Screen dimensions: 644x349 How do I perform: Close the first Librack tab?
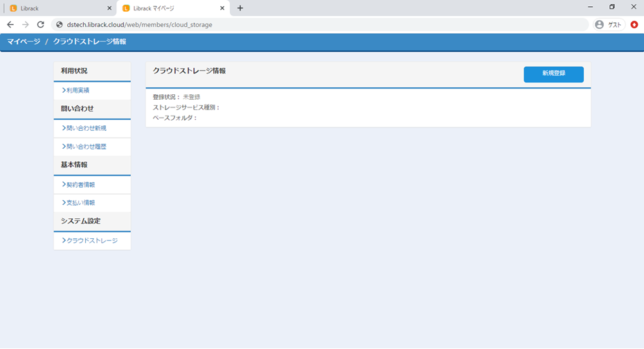tap(109, 8)
